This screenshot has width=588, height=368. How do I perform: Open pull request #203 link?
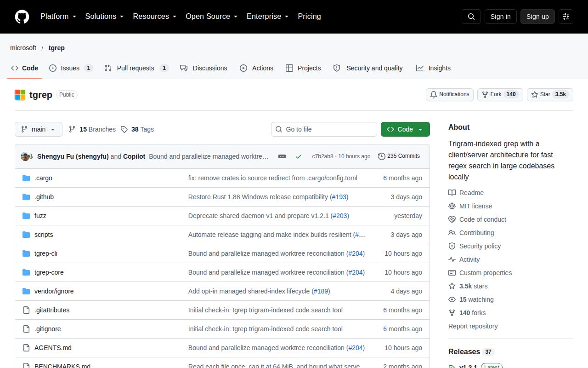pos(340,216)
